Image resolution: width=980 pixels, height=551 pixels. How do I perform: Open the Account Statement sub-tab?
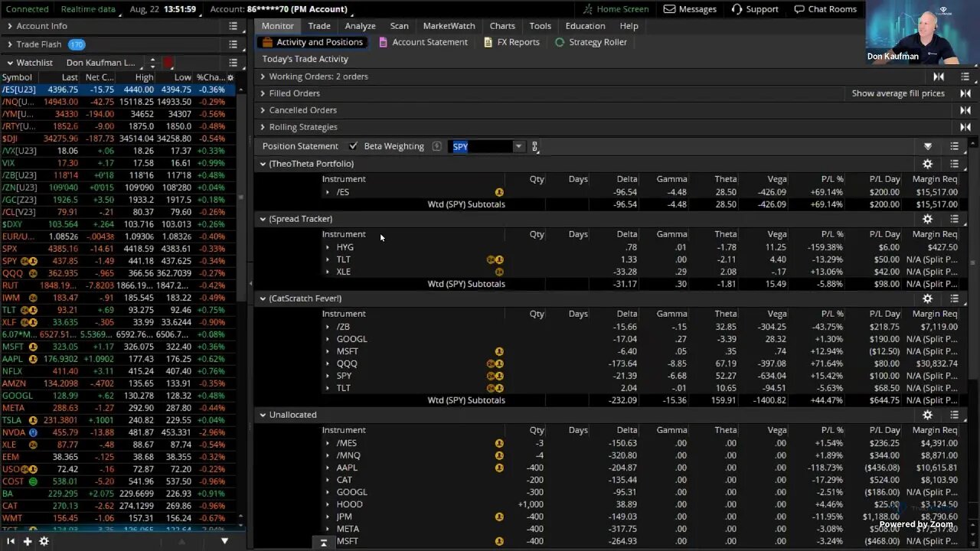coord(423,42)
